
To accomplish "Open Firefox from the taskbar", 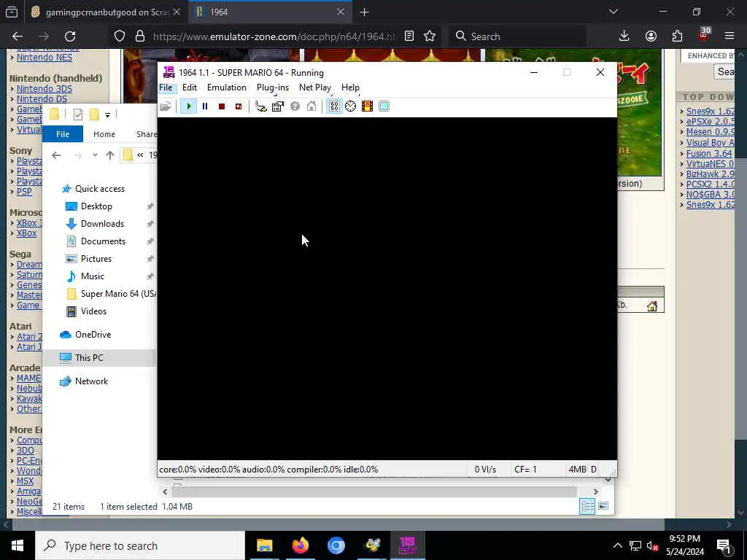I will [300, 545].
